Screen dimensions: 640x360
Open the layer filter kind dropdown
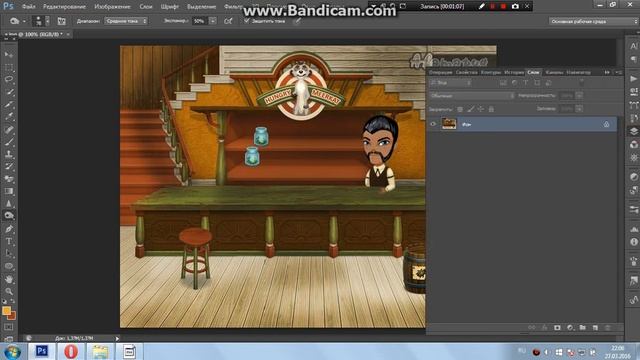click(x=451, y=83)
